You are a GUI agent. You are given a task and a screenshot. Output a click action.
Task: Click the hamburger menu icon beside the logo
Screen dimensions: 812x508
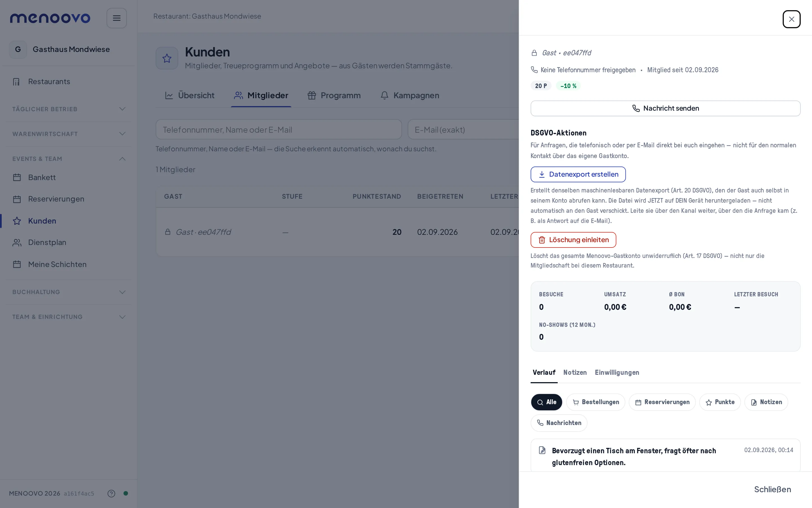coord(116,18)
